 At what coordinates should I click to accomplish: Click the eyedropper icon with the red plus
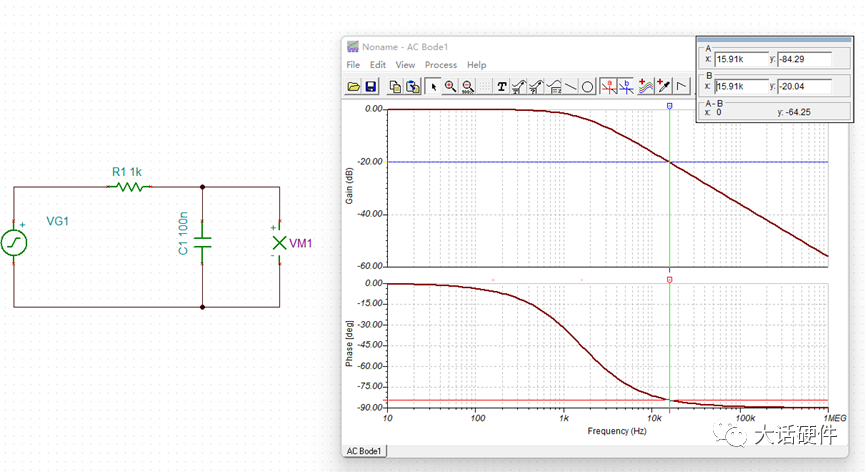pyautogui.click(x=664, y=87)
